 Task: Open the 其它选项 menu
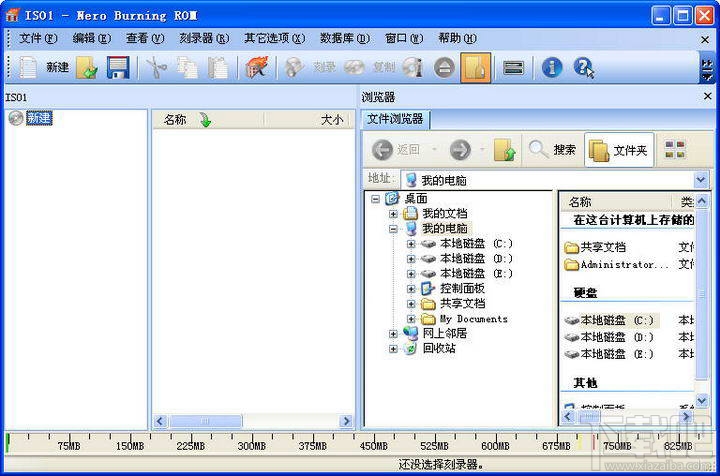point(275,38)
